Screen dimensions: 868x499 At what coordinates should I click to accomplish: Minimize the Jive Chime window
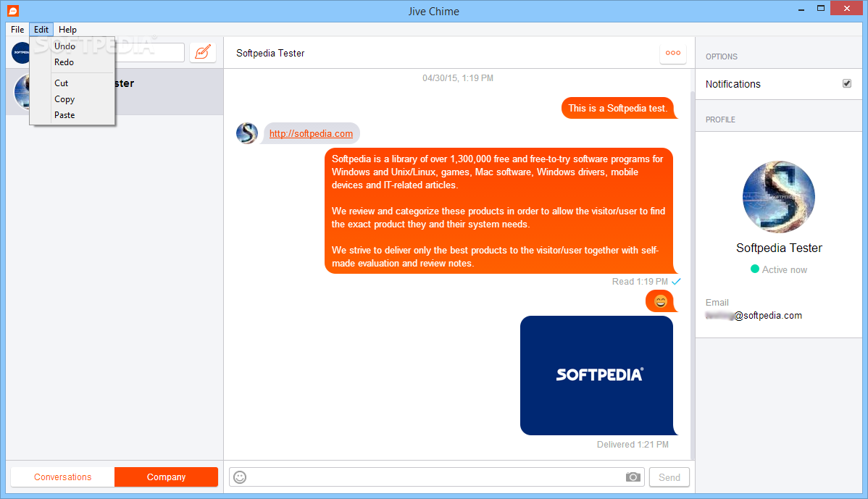pyautogui.click(x=801, y=9)
